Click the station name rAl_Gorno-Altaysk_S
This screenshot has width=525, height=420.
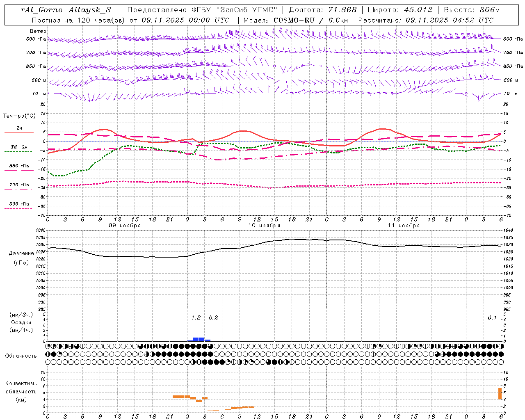point(66,10)
